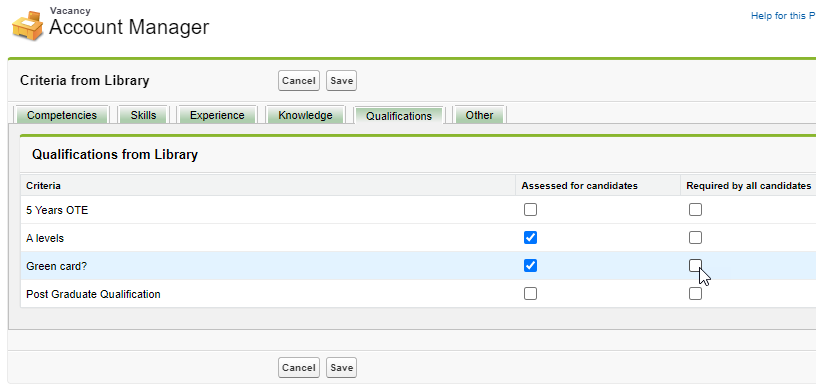Click the top Save button
The width and height of the screenshot is (816, 392).
point(341,81)
